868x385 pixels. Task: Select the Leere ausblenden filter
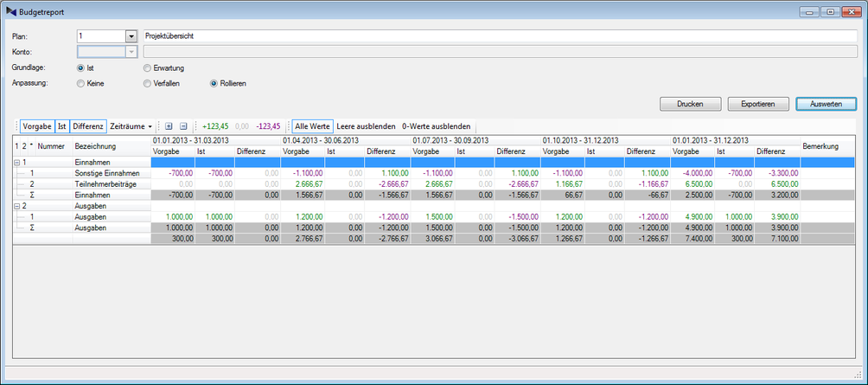point(365,126)
